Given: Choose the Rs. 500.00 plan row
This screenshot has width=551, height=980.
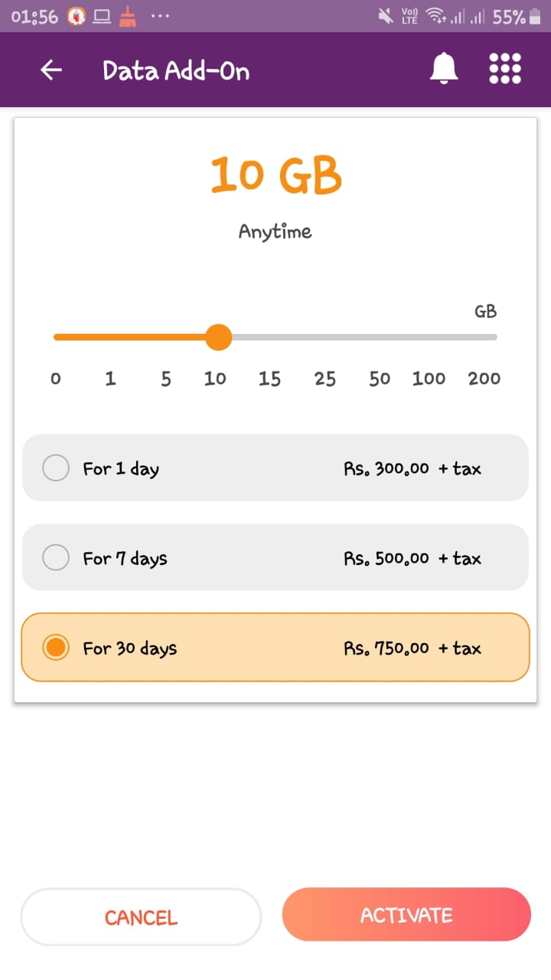Looking at the screenshot, I should [x=275, y=557].
